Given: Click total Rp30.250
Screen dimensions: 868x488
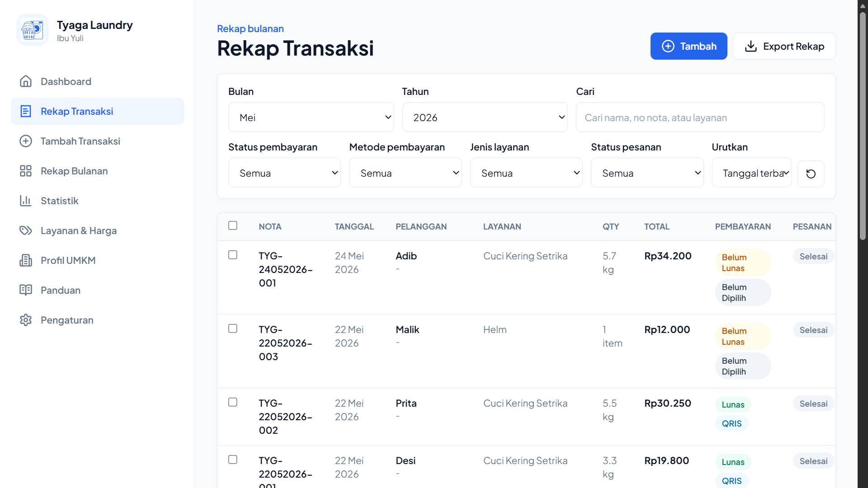Looking at the screenshot, I should [x=667, y=403].
